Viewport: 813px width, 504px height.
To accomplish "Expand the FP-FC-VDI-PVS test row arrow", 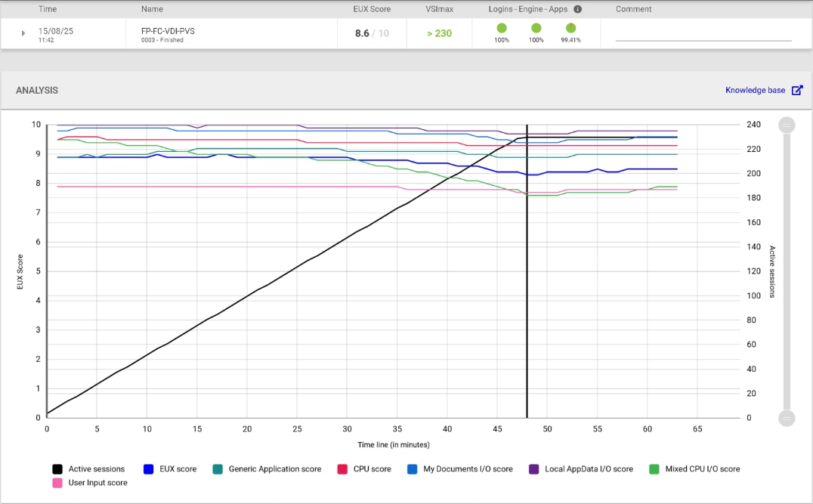I will pos(23,33).
